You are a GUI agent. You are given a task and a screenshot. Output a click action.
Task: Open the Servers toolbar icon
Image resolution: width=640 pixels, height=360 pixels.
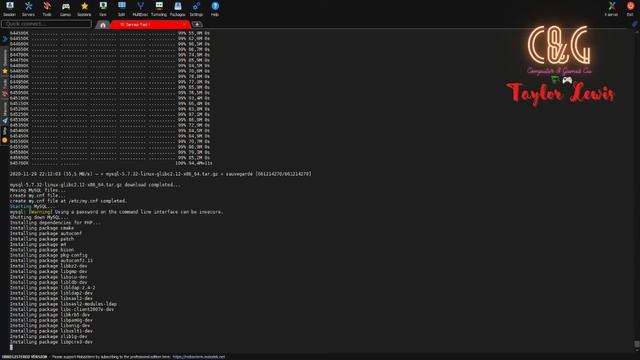point(28,9)
